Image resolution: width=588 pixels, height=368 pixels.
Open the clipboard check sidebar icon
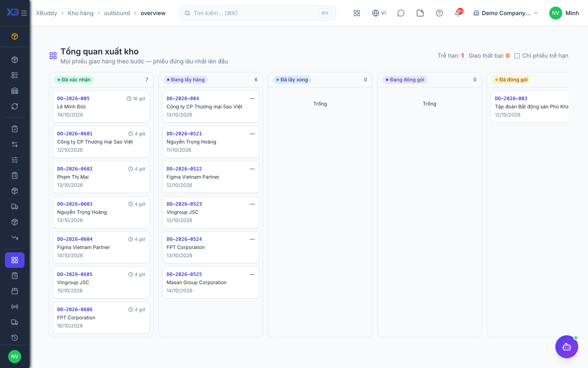[14, 129]
